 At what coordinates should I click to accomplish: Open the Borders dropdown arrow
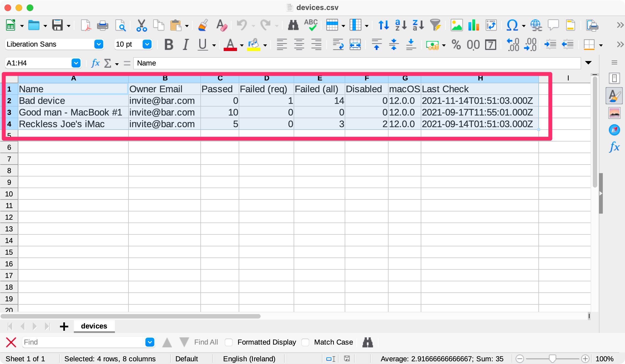click(x=601, y=45)
